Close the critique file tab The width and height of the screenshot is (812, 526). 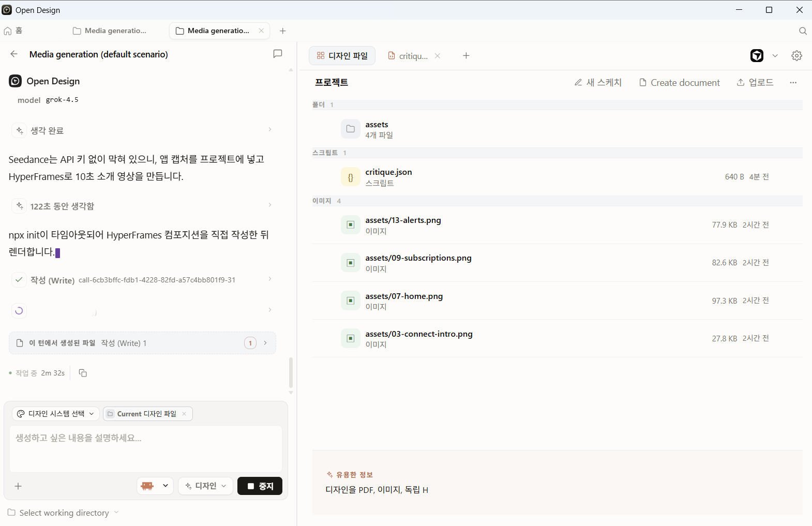[438, 56]
